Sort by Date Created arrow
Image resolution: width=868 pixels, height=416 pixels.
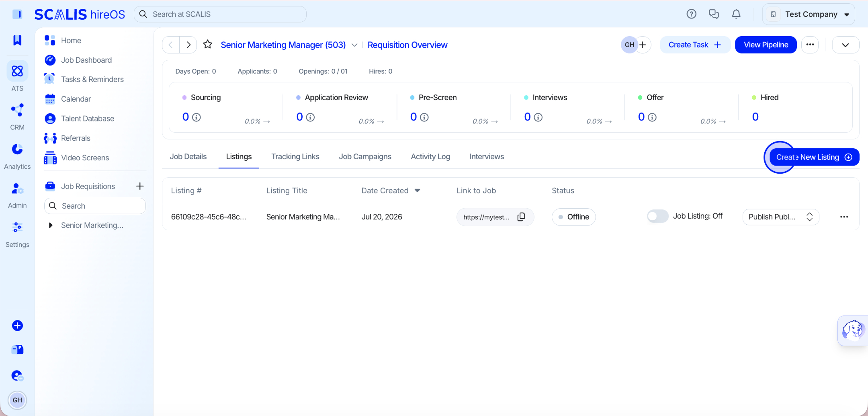[417, 191]
